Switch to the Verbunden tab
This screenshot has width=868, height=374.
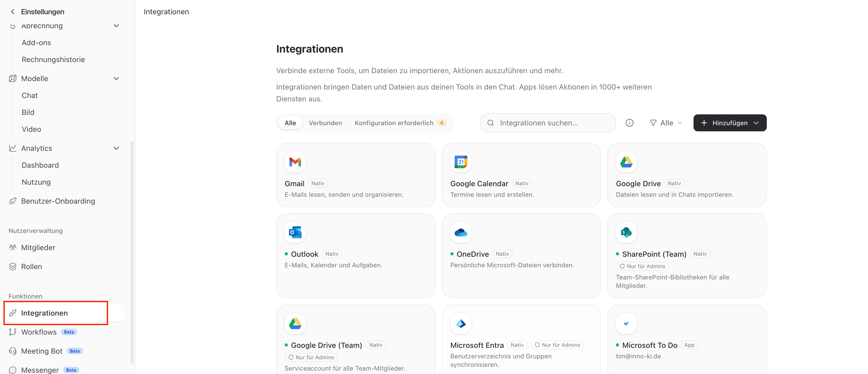point(325,123)
